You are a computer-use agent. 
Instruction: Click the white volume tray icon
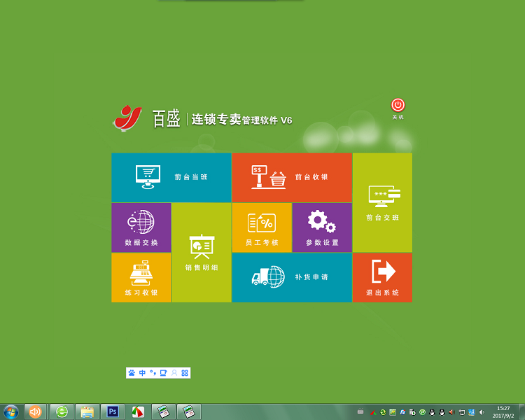[x=482, y=412]
